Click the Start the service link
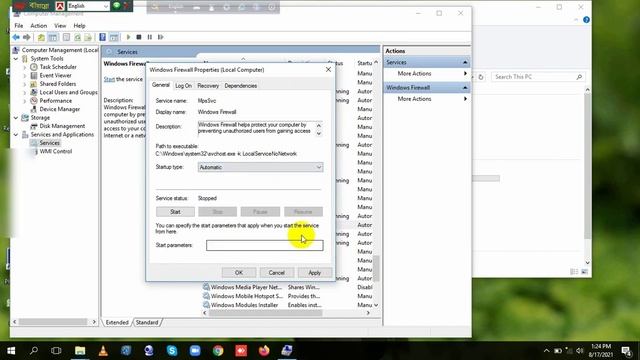640x360 pixels. (109, 79)
